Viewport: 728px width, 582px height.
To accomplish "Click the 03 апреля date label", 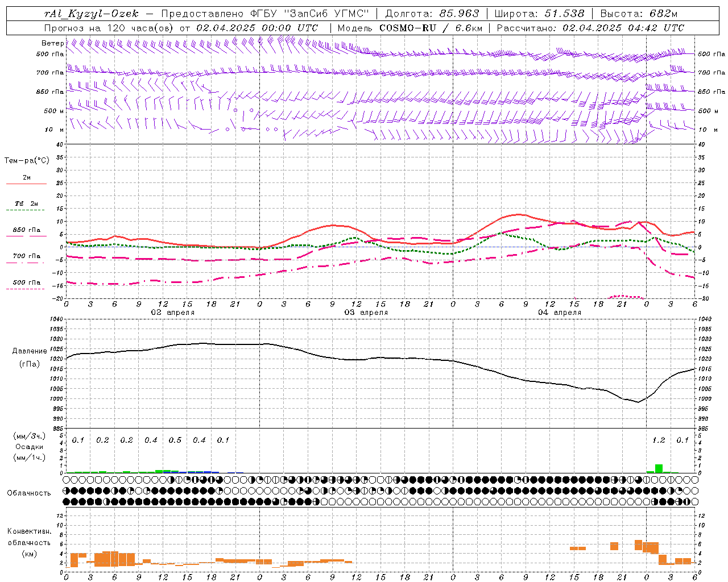I will pyautogui.click(x=366, y=313).
